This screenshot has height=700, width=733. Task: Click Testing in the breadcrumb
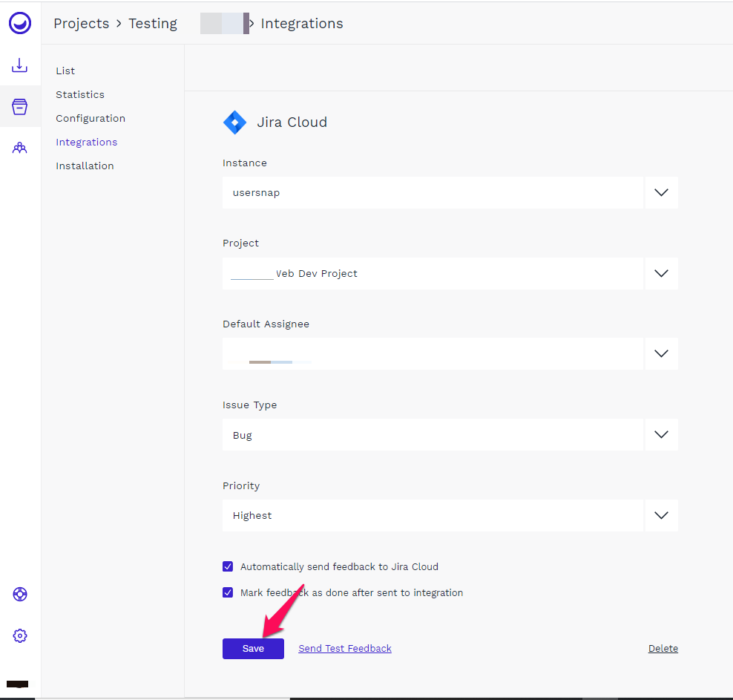click(x=153, y=23)
